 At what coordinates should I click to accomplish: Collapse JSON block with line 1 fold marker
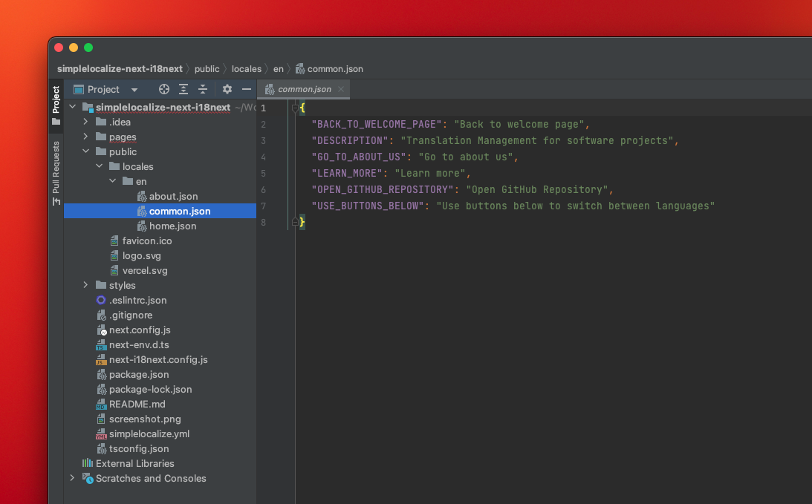pyautogui.click(x=295, y=108)
